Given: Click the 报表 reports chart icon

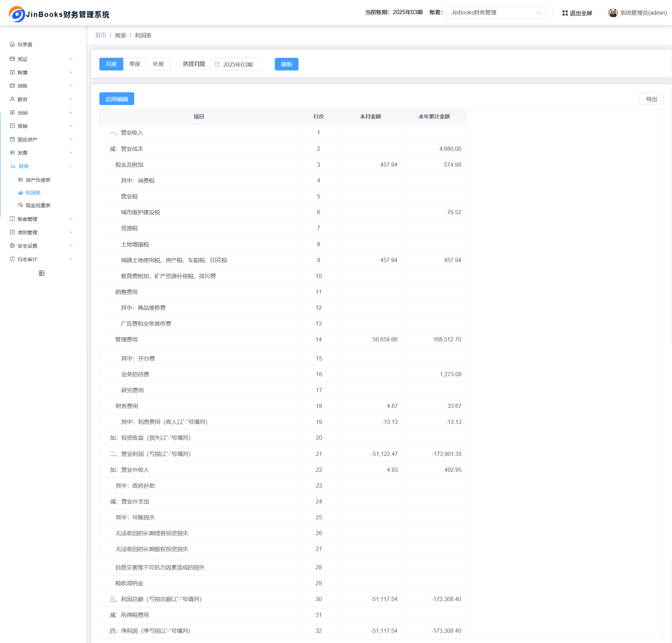Looking at the screenshot, I should pos(13,166).
